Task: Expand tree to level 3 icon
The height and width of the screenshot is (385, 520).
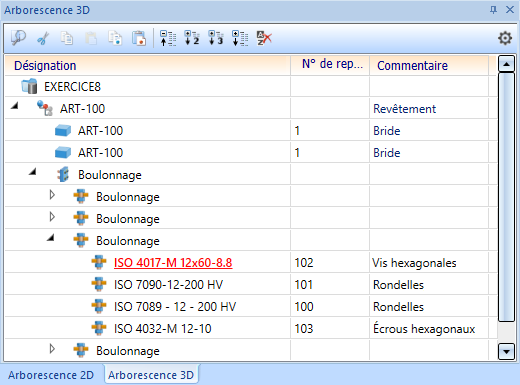Action: click(x=216, y=38)
